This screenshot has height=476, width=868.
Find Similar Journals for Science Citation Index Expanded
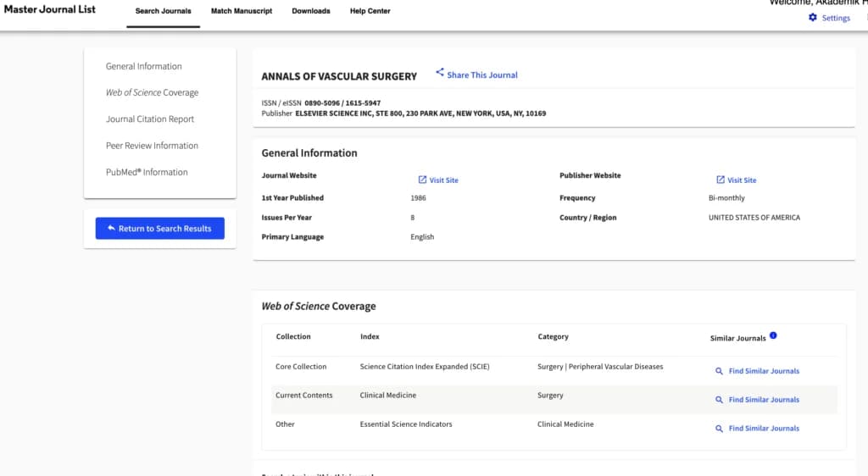pos(764,371)
